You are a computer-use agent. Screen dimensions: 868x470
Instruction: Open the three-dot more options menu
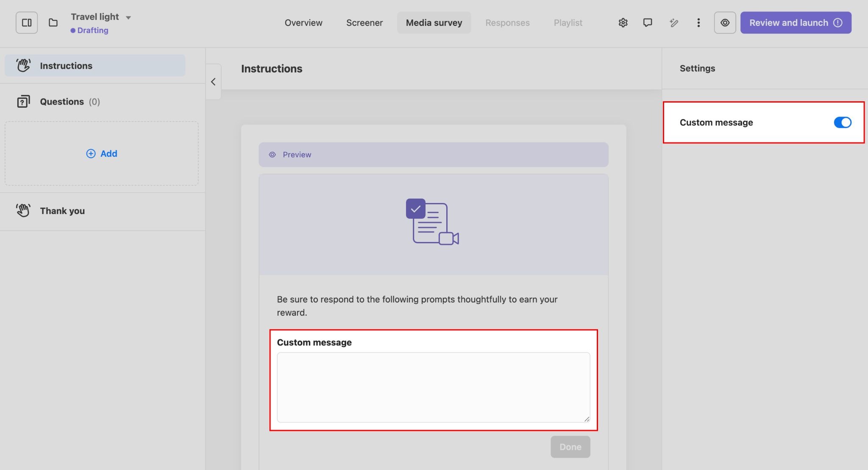click(x=698, y=23)
